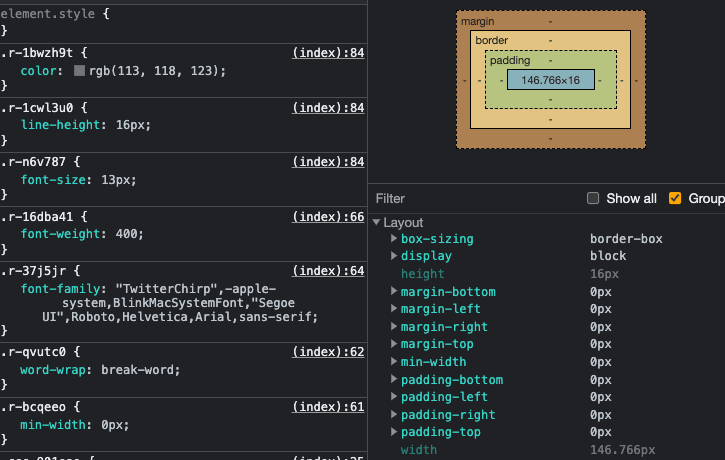Click the font-weight property name
The width and height of the screenshot is (725, 460).
pos(60,234)
